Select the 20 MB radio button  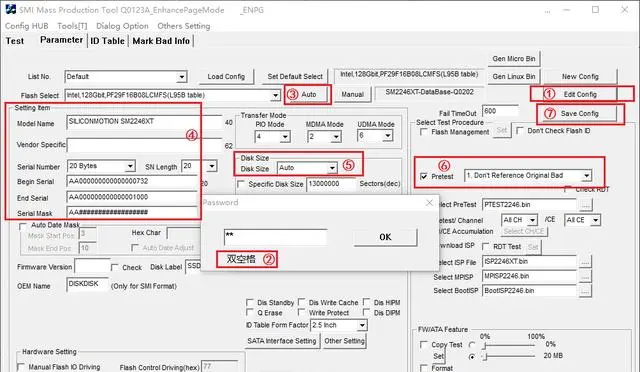point(472,356)
